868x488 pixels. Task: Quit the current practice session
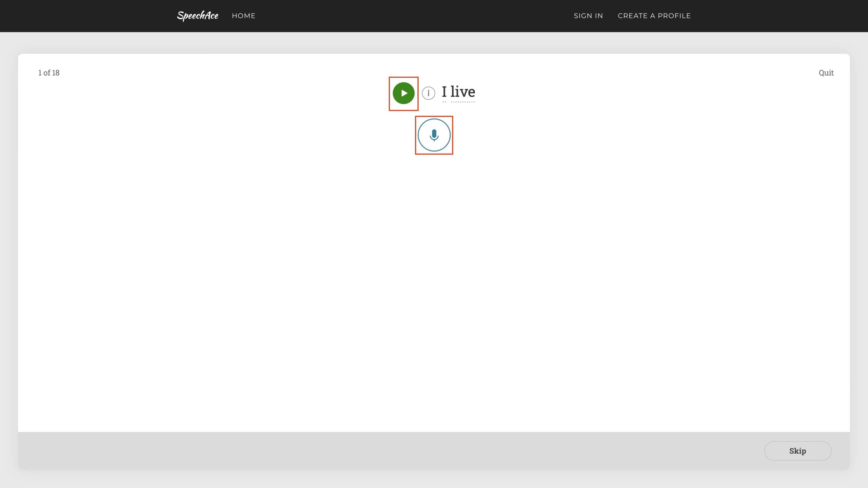[x=826, y=73]
